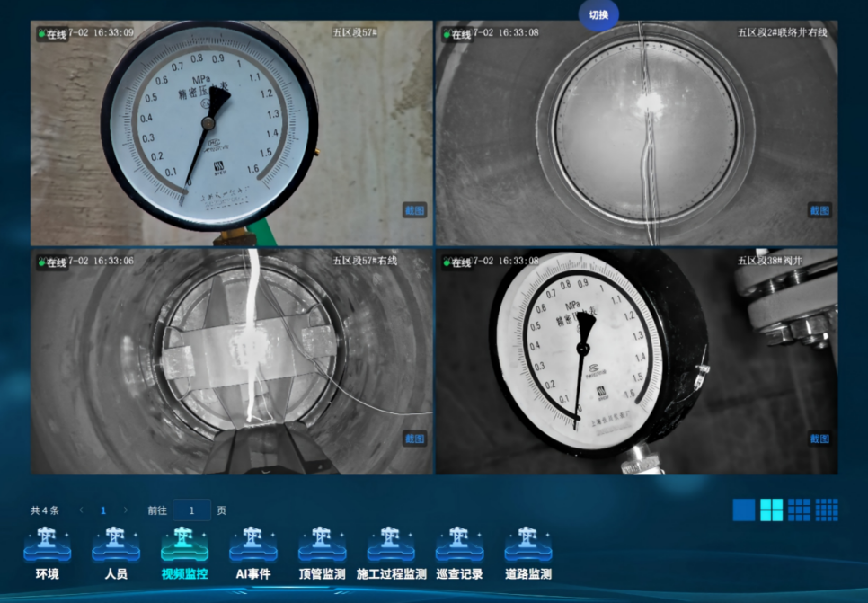Click 截图 on 五区段57# camera feed
The image size is (868, 603).
pos(414,210)
